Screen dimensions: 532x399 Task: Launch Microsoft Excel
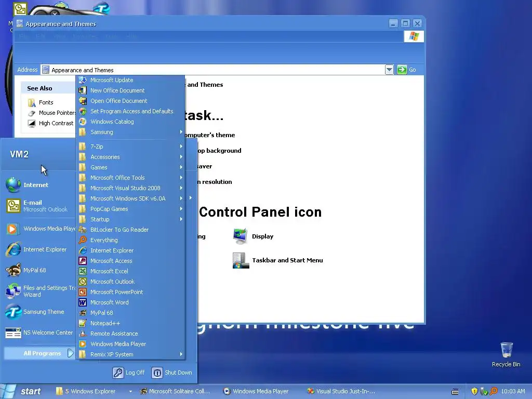click(x=130, y=271)
